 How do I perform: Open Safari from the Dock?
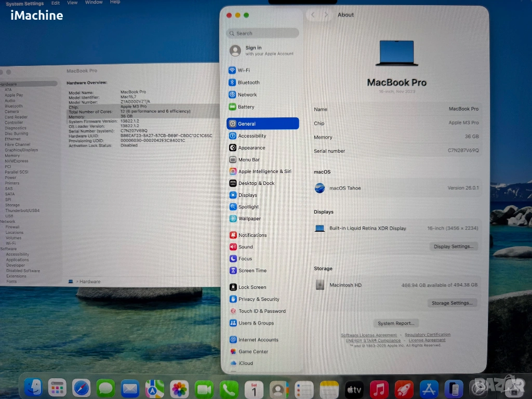tap(82, 388)
